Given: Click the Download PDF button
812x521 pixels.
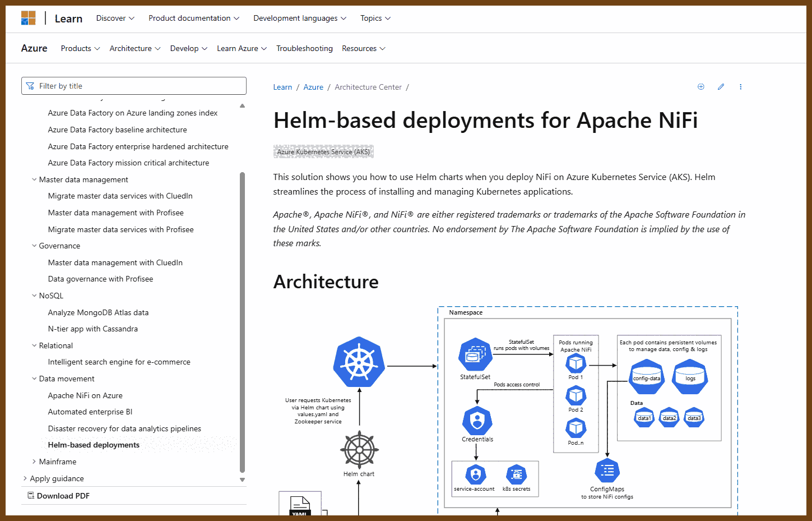Looking at the screenshot, I should [x=59, y=496].
